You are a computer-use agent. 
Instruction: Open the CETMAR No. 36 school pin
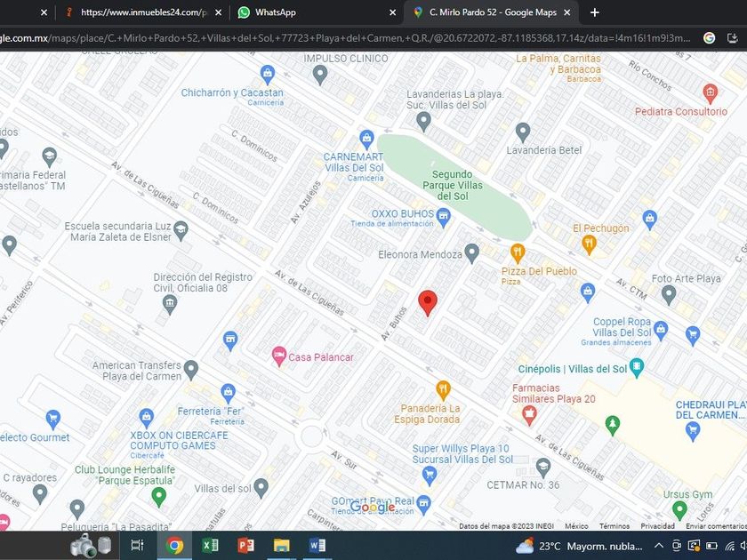click(543, 468)
